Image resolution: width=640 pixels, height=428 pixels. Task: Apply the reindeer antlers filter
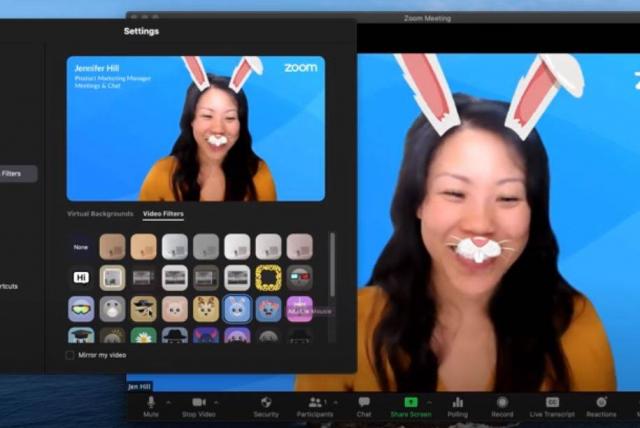pos(206,309)
